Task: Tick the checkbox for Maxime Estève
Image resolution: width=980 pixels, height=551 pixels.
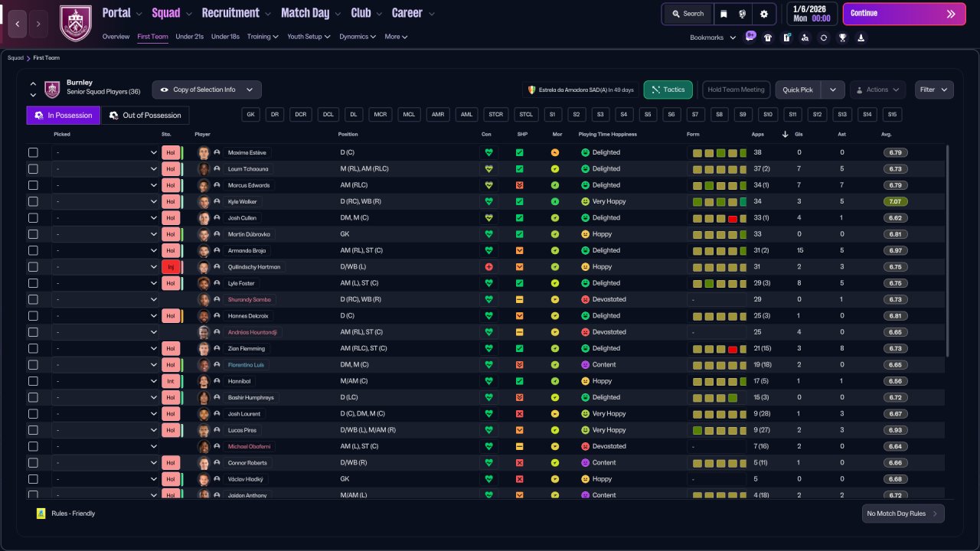Action: point(33,152)
